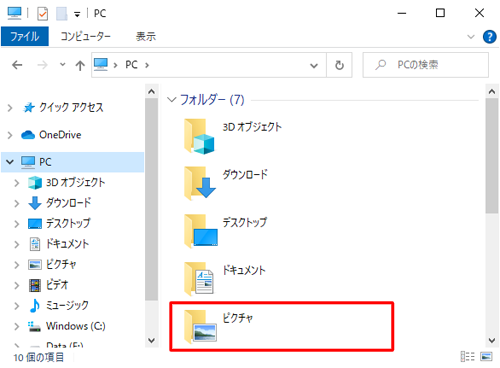Click the Explorer help question mark icon
Screen dimensions: 500x368
point(489,37)
